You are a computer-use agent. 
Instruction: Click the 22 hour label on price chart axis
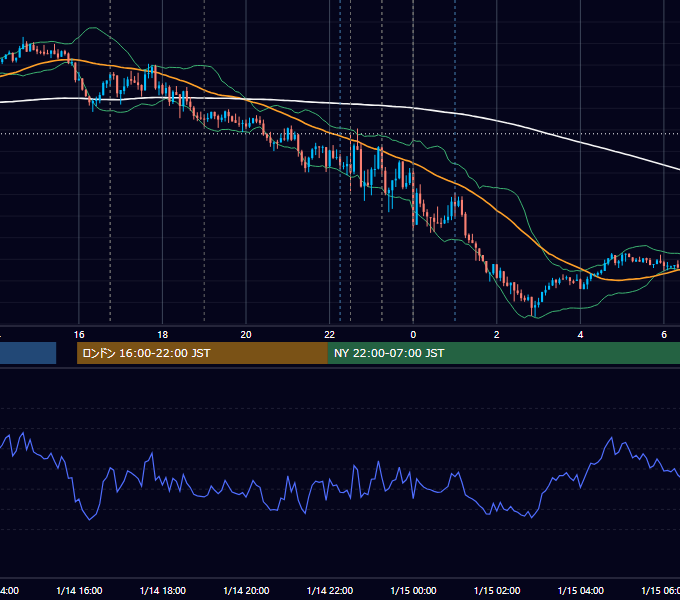click(330, 335)
